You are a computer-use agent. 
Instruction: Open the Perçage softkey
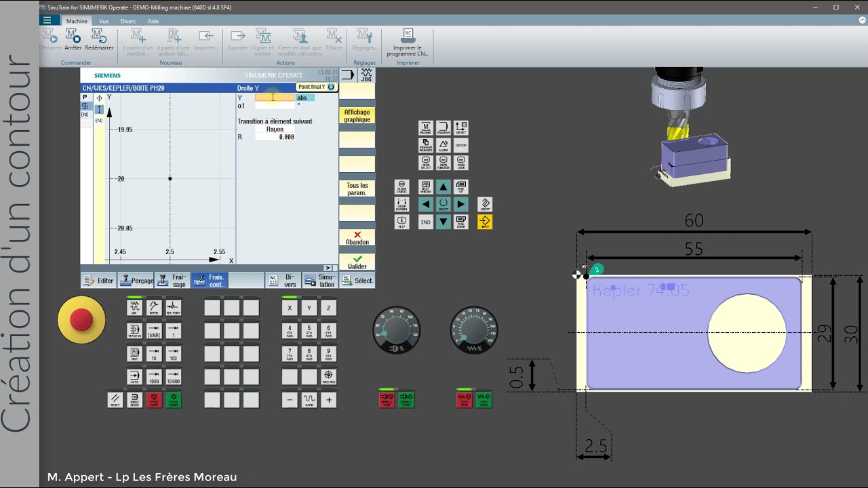click(x=136, y=281)
